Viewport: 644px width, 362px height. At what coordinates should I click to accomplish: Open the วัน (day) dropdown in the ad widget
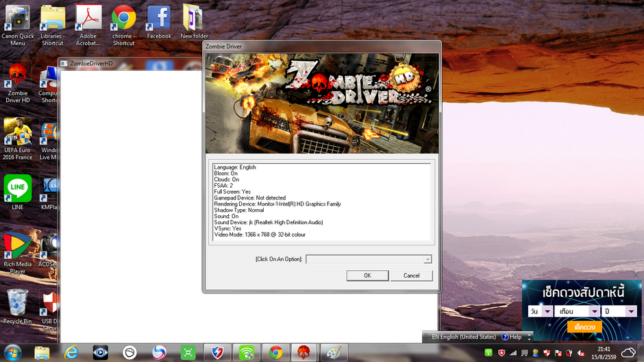point(547,311)
